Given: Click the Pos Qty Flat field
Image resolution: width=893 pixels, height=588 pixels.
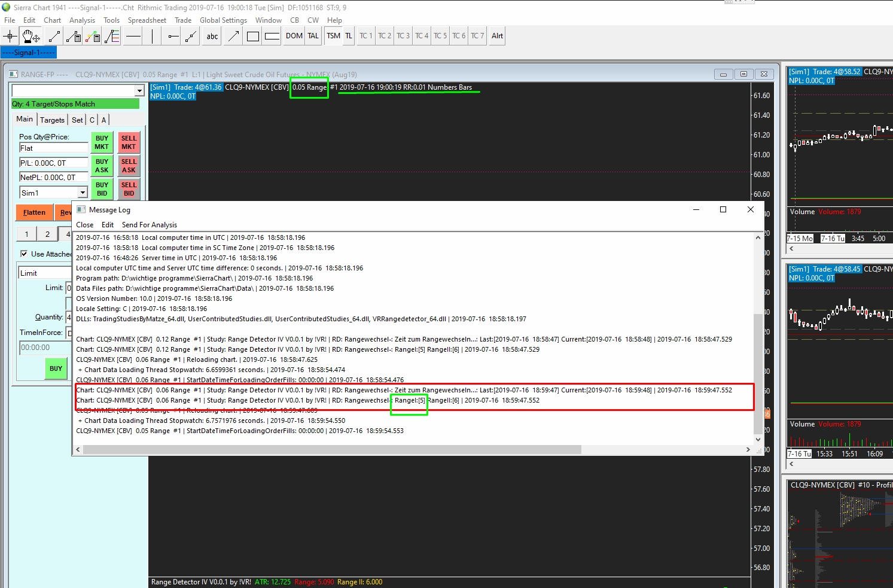Looking at the screenshot, I should (x=54, y=148).
